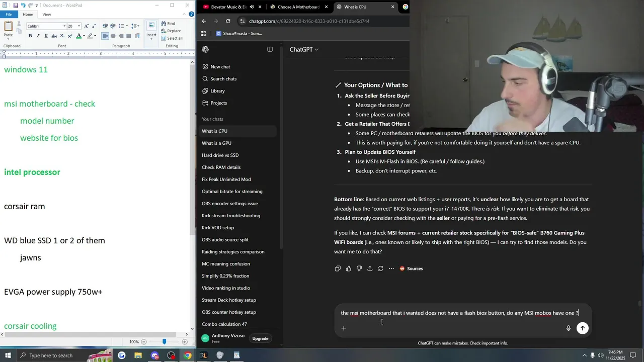Open Insert dropdown in WordPad ribbon
The height and width of the screenshot is (362, 644).
coord(151,35)
